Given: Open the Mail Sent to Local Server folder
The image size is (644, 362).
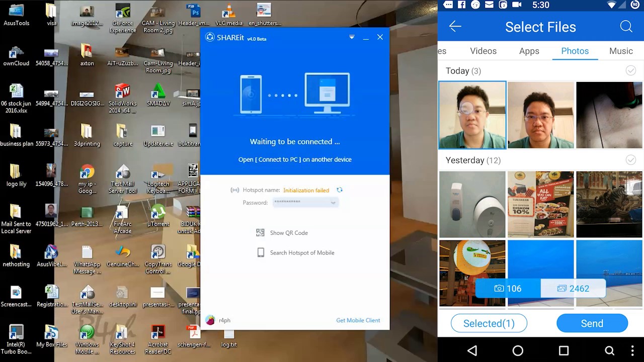Looking at the screenshot, I should click(x=16, y=219).
